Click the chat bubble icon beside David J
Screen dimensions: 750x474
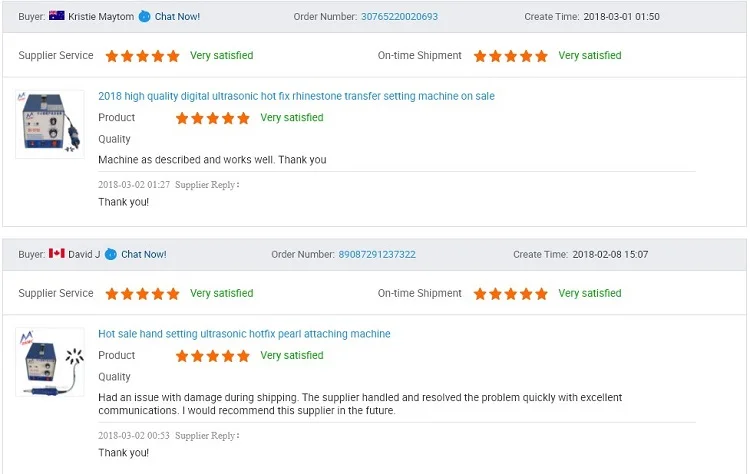point(110,254)
